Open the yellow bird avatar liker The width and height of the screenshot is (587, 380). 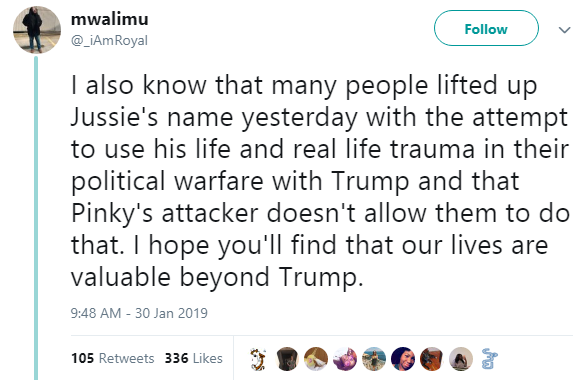point(316,359)
